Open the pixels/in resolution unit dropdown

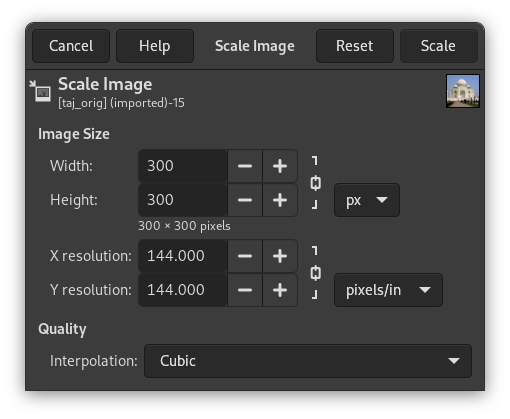388,290
